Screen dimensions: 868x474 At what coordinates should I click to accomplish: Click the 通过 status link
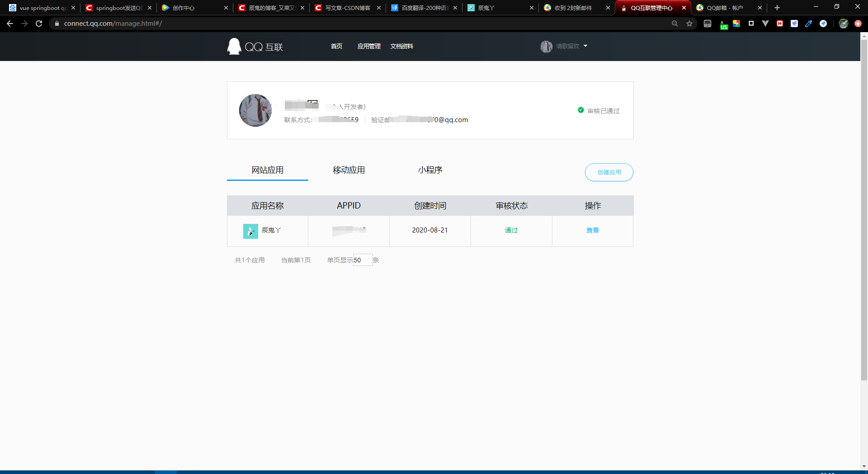pos(511,230)
